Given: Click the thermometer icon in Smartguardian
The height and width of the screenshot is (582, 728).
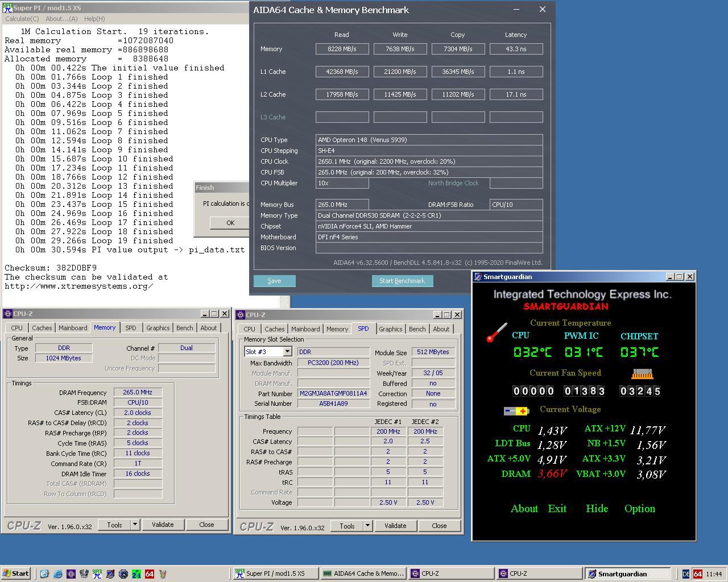Looking at the screenshot, I should (497, 332).
